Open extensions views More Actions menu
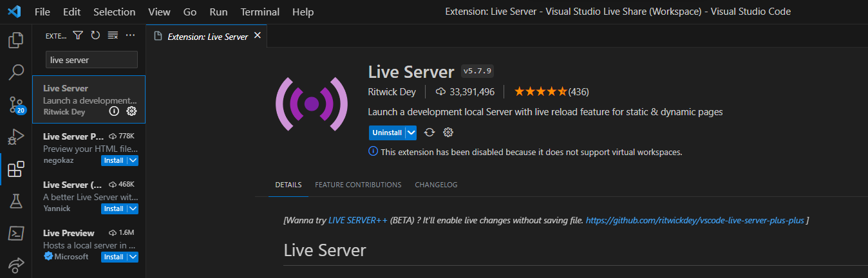The width and height of the screenshot is (868, 278). point(131,35)
